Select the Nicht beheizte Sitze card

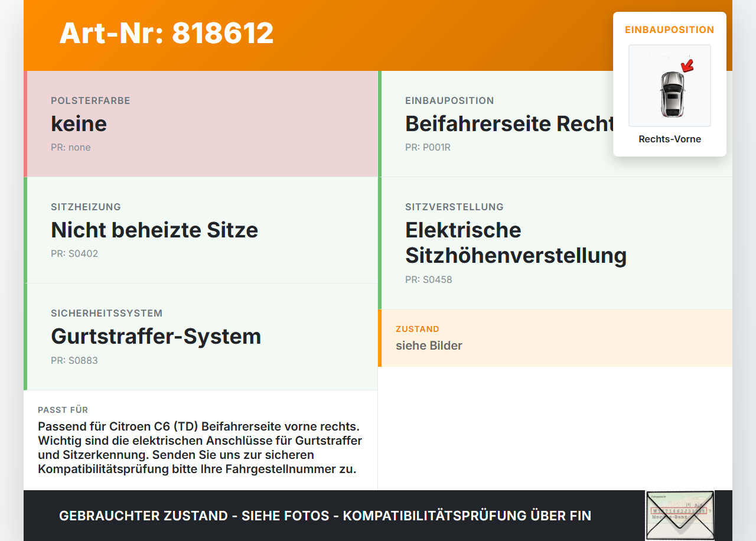click(x=201, y=230)
